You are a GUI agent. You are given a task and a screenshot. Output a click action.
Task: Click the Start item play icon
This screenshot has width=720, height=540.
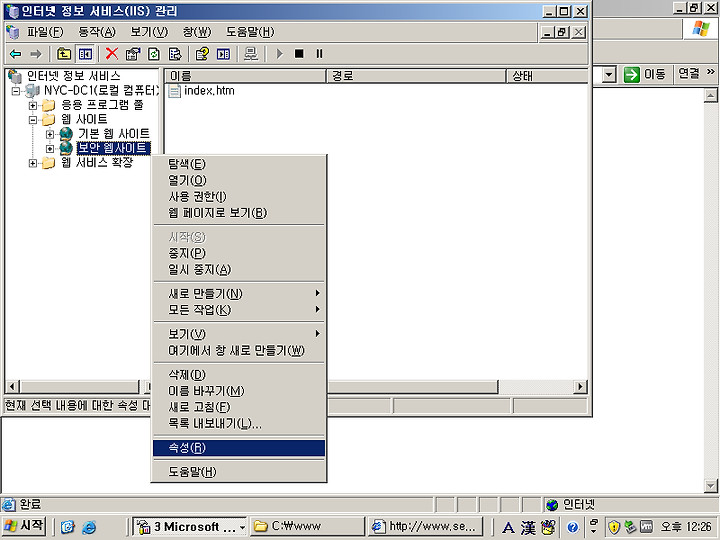(279, 54)
